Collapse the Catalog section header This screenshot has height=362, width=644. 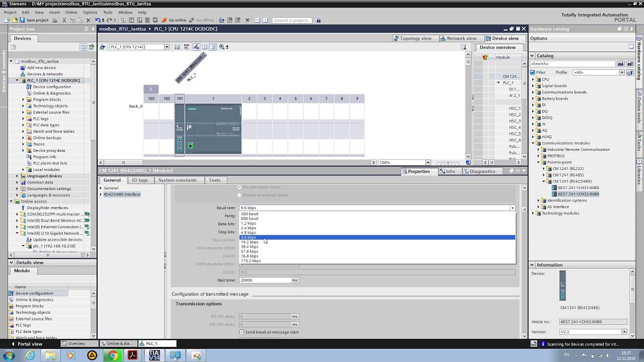[x=532, y=56]
